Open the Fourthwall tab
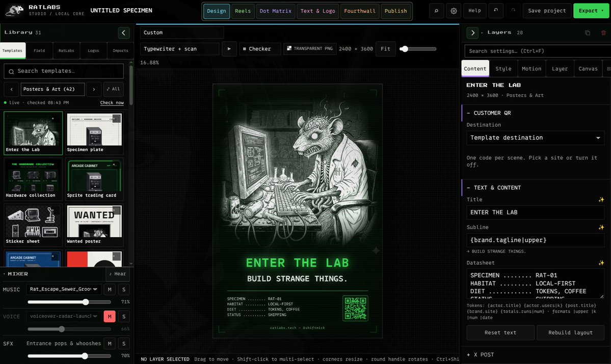 point(360,11)
